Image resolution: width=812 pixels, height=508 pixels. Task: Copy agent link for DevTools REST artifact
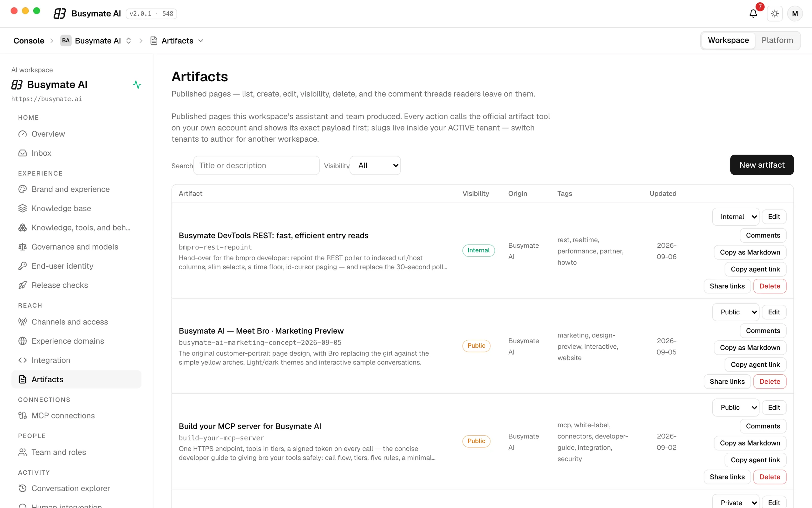[x=755, y=269]
